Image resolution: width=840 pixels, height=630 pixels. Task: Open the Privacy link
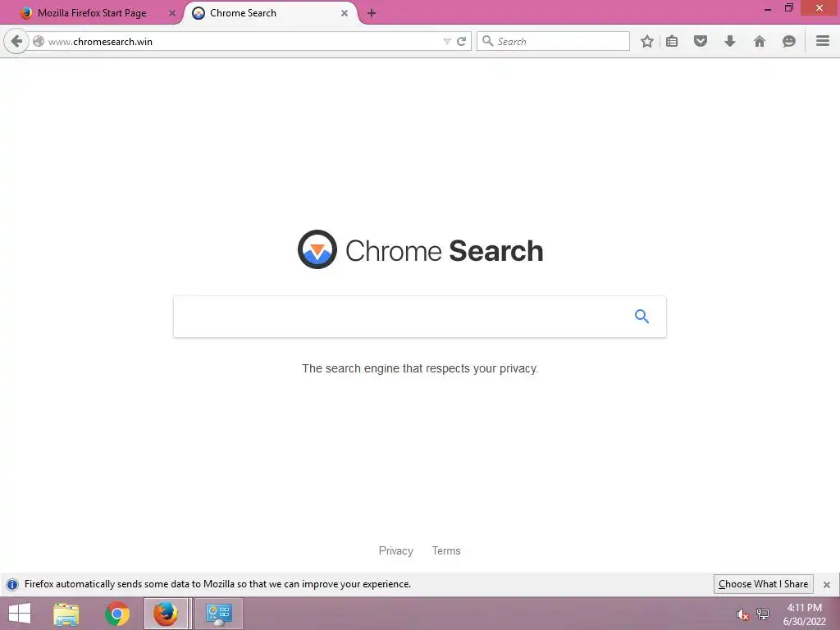point(396,550)
